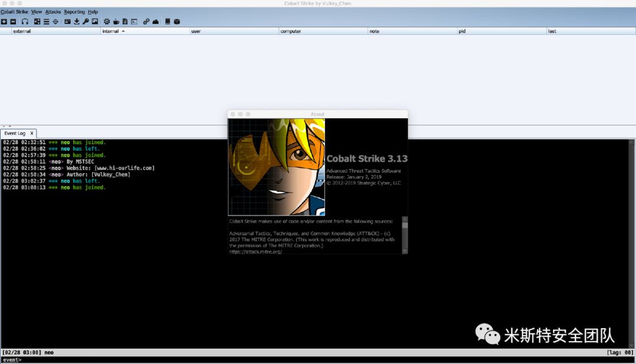
Task: Click the log line 'Website: [www.hi-ourlife.com]'
Action: click(110, 168)
